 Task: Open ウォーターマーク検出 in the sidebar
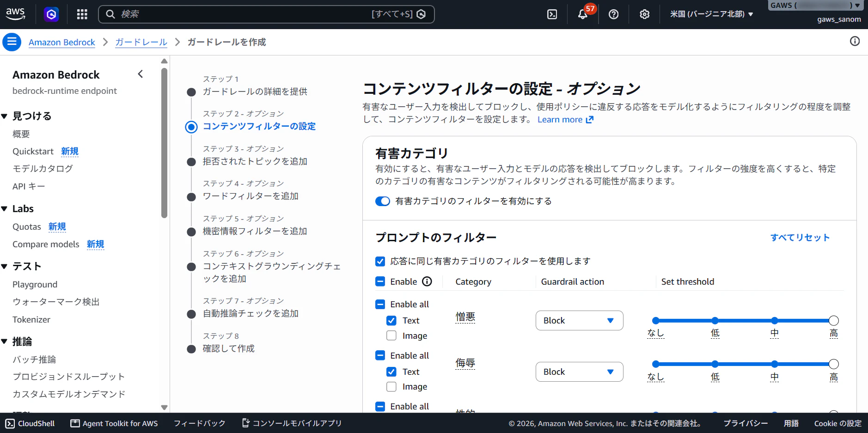tap(56, 302)
